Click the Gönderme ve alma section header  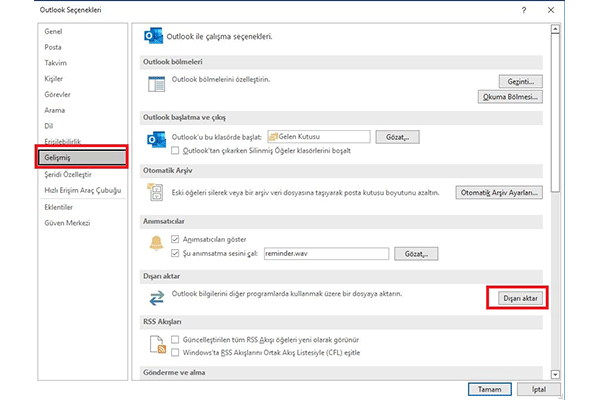point(341,372)
